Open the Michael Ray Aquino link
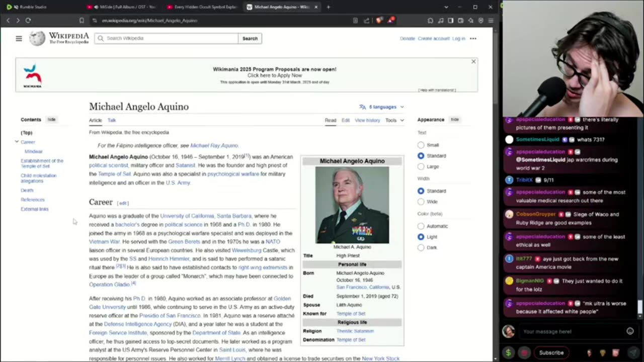 [214, 145]
